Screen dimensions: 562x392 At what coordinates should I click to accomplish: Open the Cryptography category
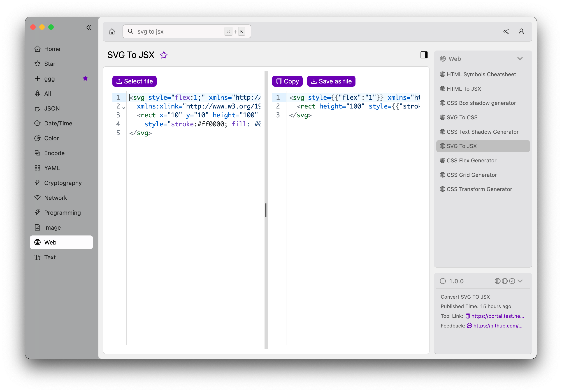click(x=61, y=183)
